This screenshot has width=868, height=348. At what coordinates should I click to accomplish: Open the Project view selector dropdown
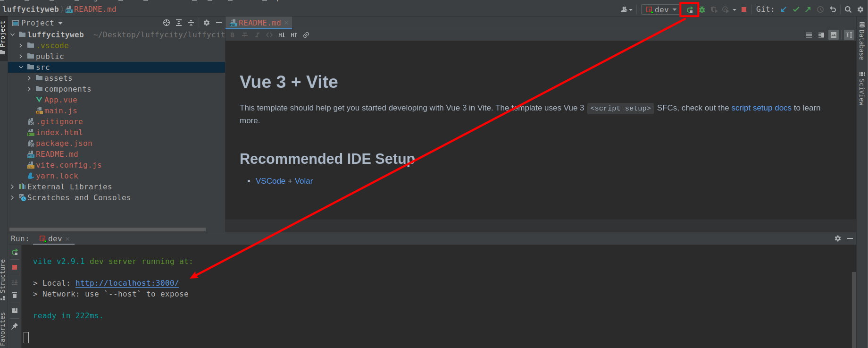tap(38, 23)
